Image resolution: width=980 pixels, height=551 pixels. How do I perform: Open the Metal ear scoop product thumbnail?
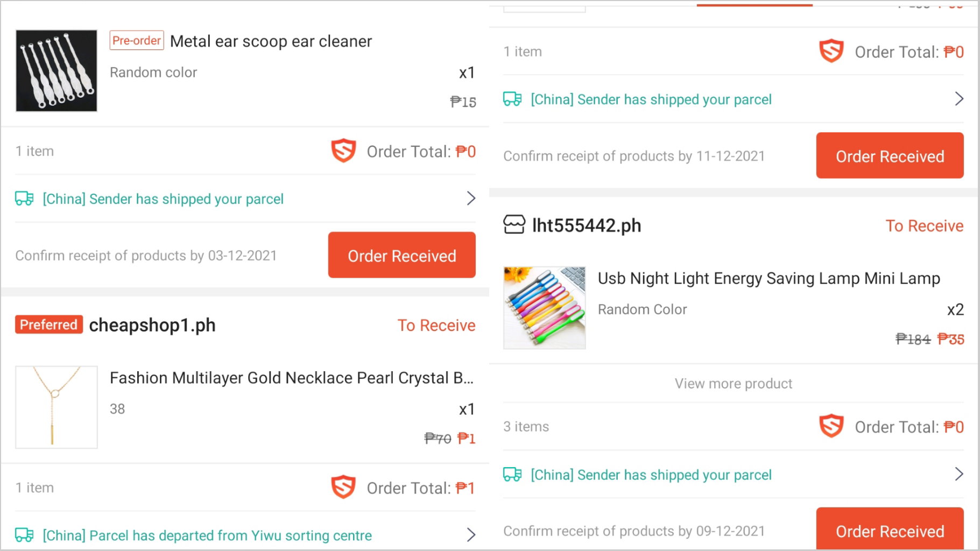tap(57, 70)
